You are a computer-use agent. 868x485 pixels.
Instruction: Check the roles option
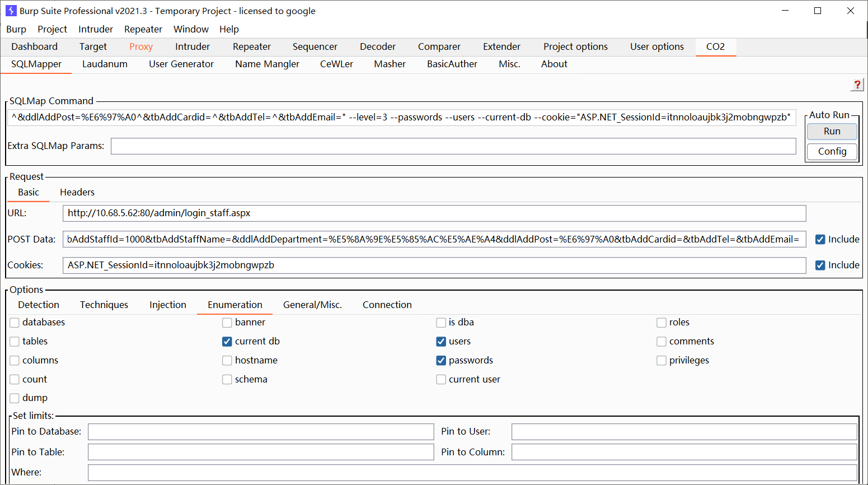click(661, 323)
